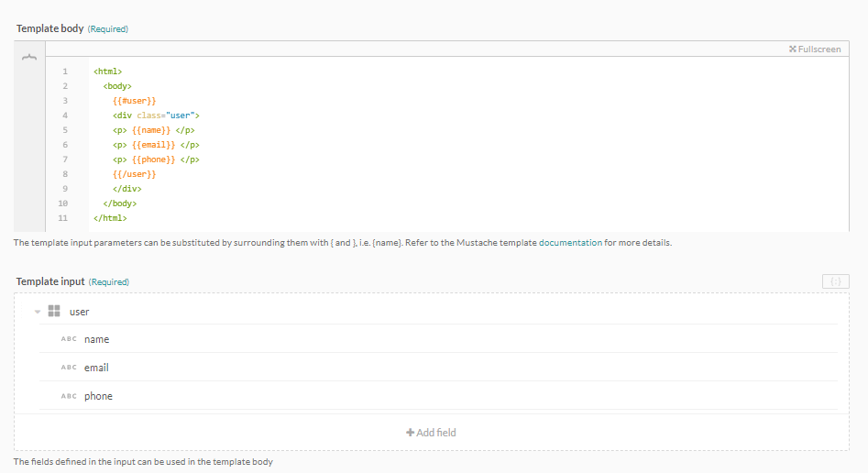Click the div class="user" line in the editor
Screen dimensions: 868x473
tap(156, 115)
